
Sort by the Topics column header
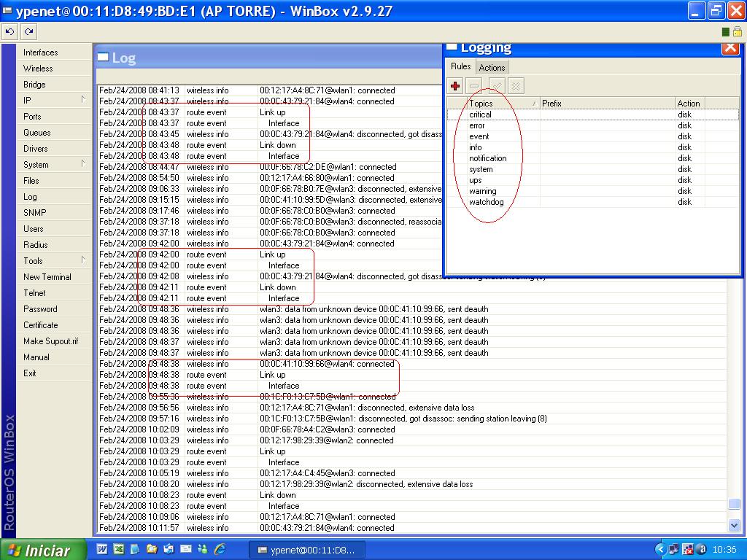coord(503,104)
